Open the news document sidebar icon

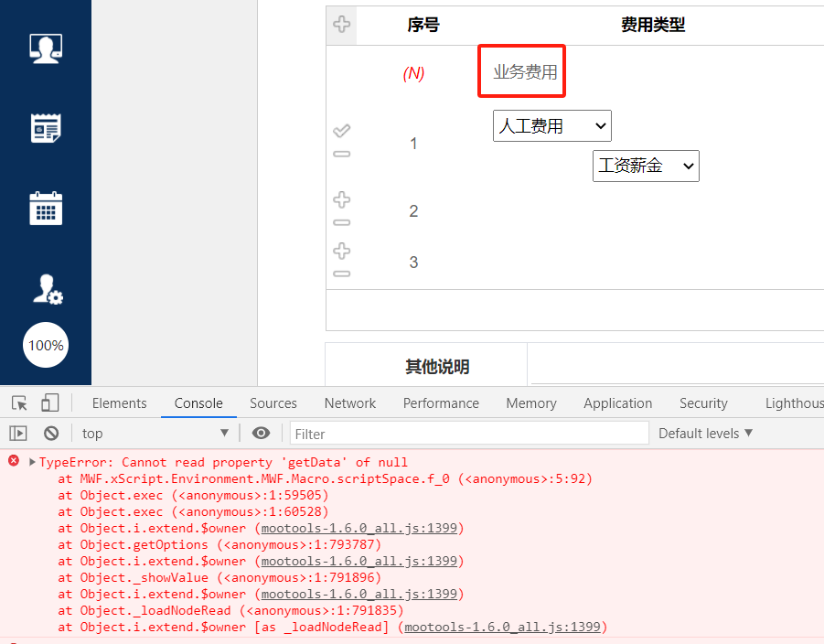click(x=46, y=128)
